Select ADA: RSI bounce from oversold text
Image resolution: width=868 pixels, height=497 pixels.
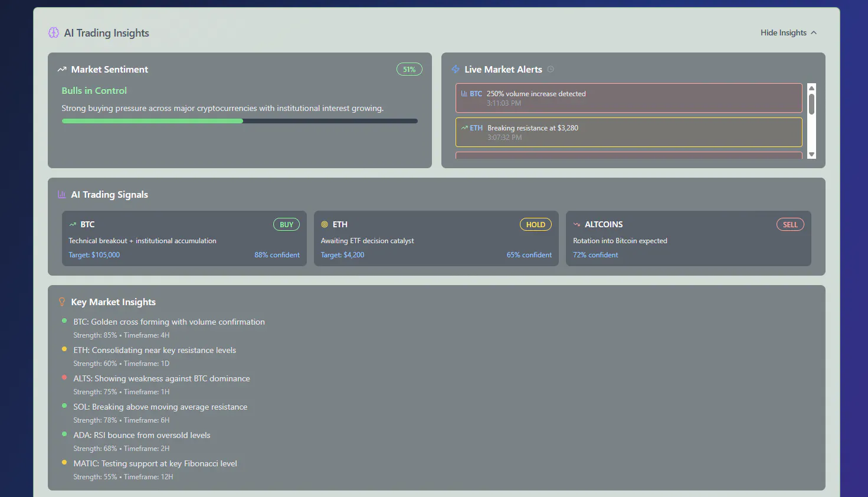[x=142, y=435]
